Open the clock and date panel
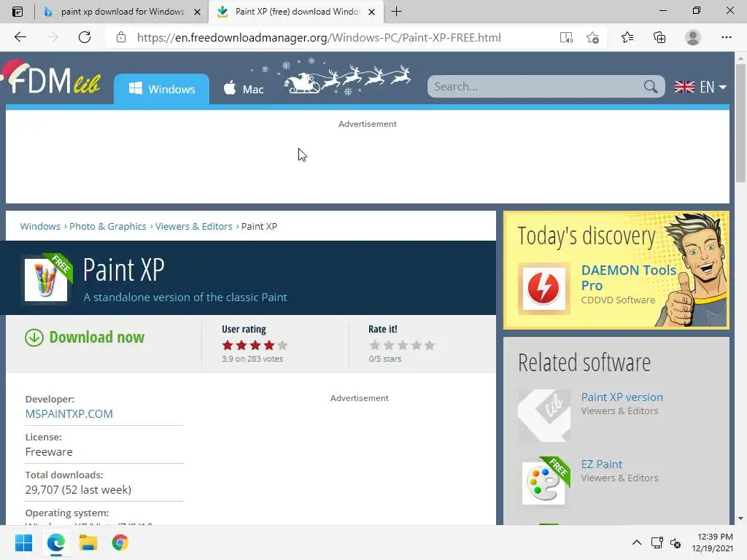The width and height of the screenshot is (747, 560). (x=712, y=542)
